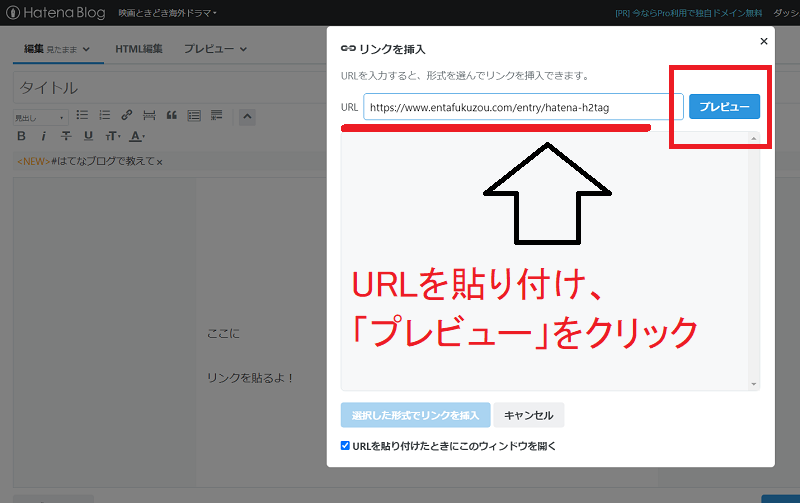Close the リンクを挿入 dialog
This screenshot has height=503, width=800.
764,41
